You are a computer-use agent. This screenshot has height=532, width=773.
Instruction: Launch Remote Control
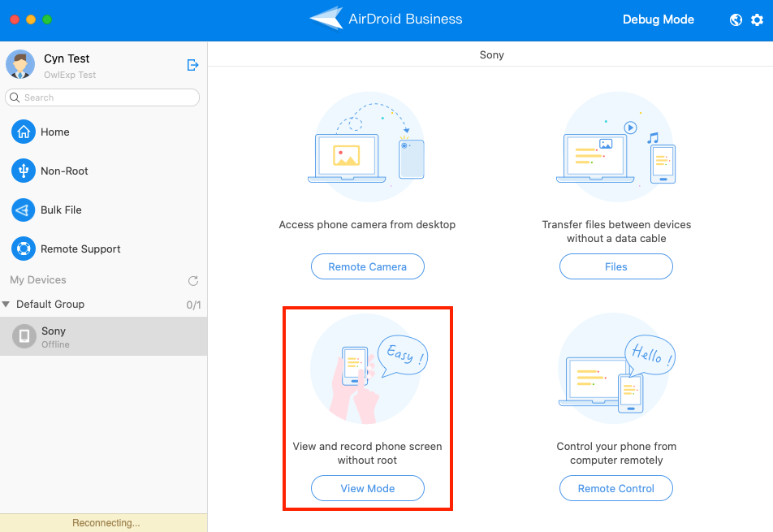[x=616, y=489]
